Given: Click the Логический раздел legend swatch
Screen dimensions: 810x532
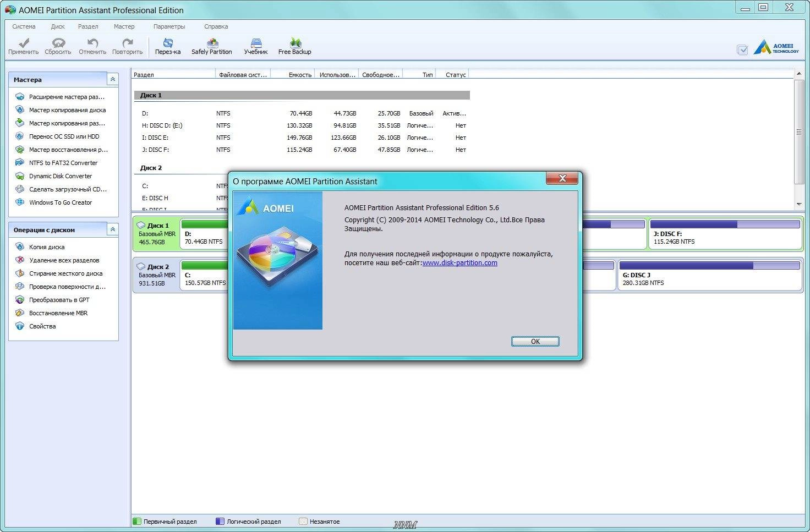Looking at the screenshot, I should click(x=220, y=521).
